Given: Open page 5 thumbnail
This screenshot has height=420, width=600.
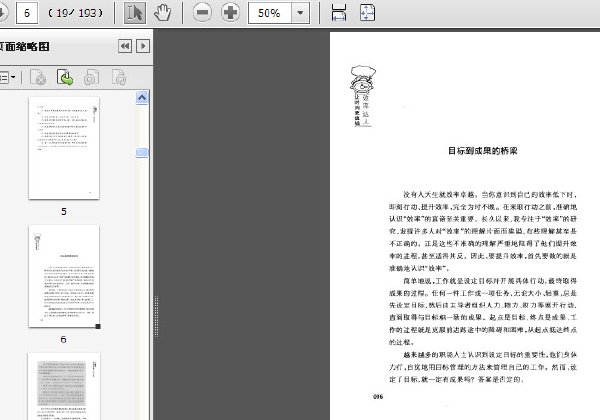Looking at the screenshot, I should (x=64, y=148).
